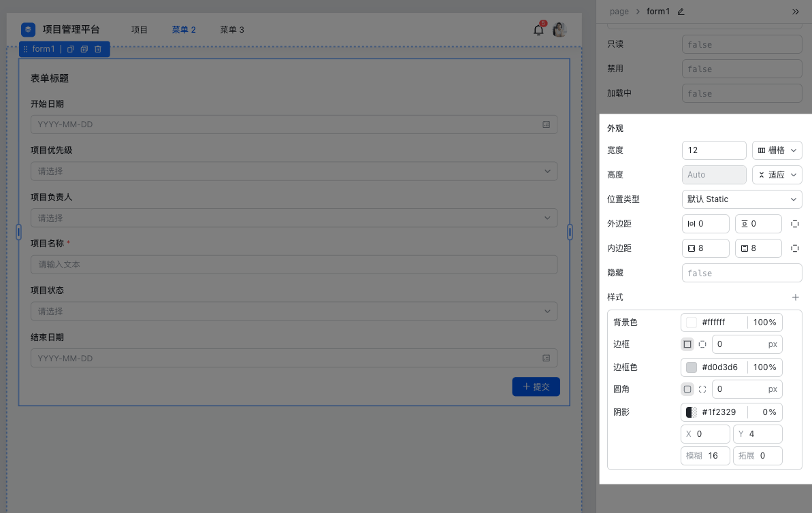The image size is (812, 513).
Task: Open the 菜单 3 menu
Action: [232, 30]
